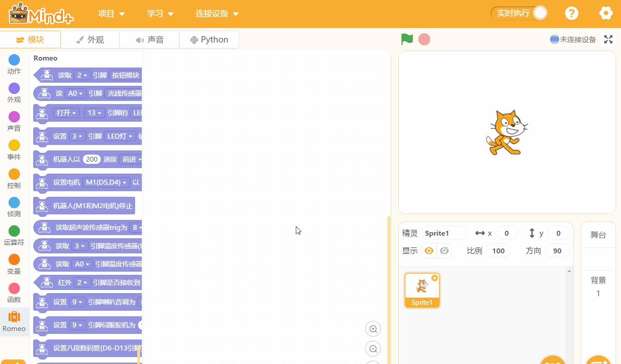Zoom out the workspace
The image size is (621, 364).
point(373,349)
